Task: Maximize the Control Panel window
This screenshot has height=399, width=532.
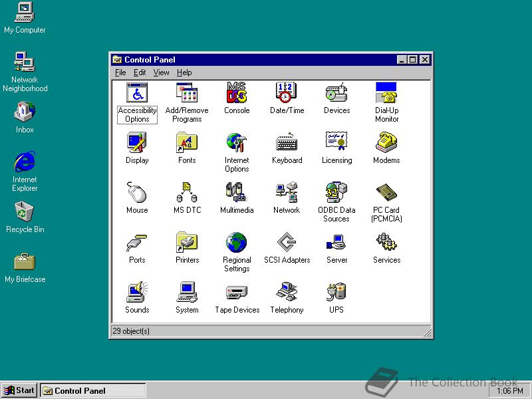Action: [412, 60]
